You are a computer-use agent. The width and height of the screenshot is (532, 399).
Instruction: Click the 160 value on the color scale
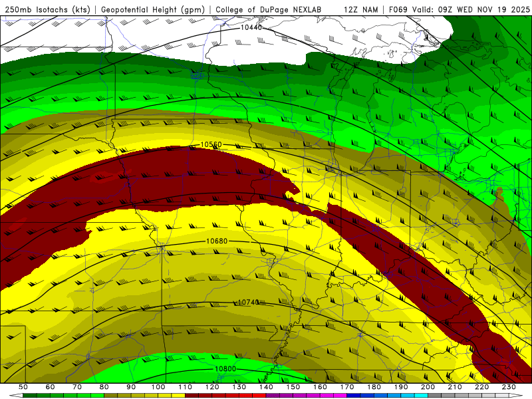tap(320, 387)
